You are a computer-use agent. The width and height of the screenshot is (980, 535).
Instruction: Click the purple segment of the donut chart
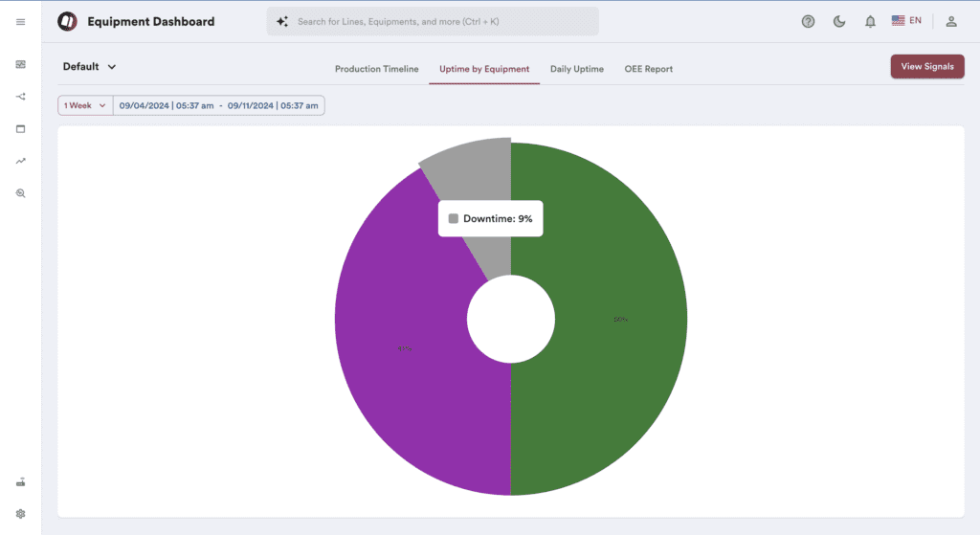coord(406,350)
